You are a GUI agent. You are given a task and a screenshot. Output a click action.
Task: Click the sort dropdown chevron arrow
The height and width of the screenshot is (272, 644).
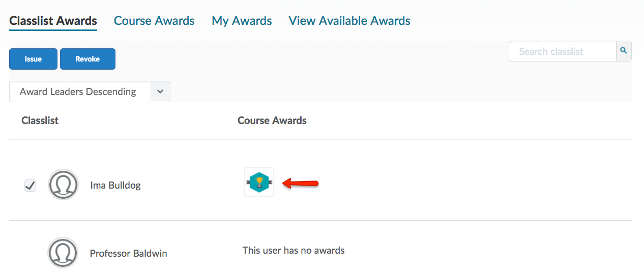160,92
